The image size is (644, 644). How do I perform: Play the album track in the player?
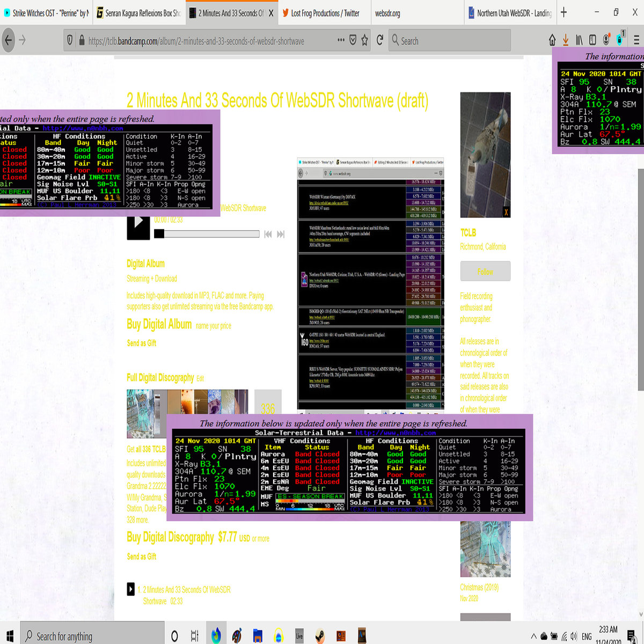coord(138,222)
